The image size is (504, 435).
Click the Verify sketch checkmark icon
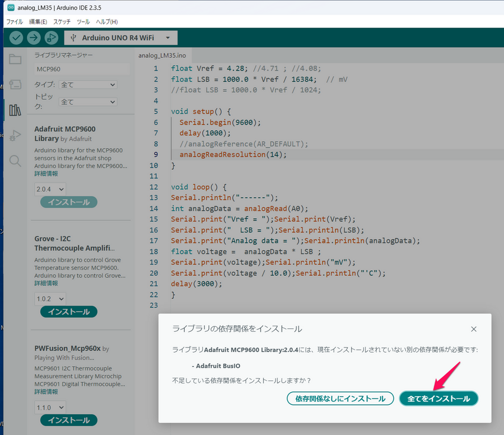(16, 38)
